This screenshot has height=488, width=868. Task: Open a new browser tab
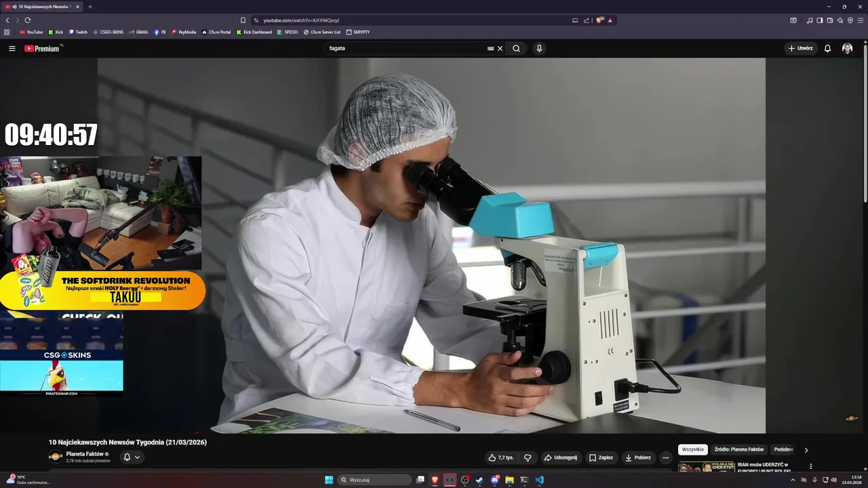point(90,7)
